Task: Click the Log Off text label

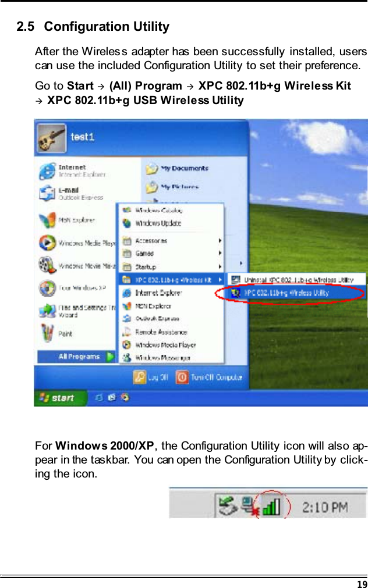Action: 158,377
